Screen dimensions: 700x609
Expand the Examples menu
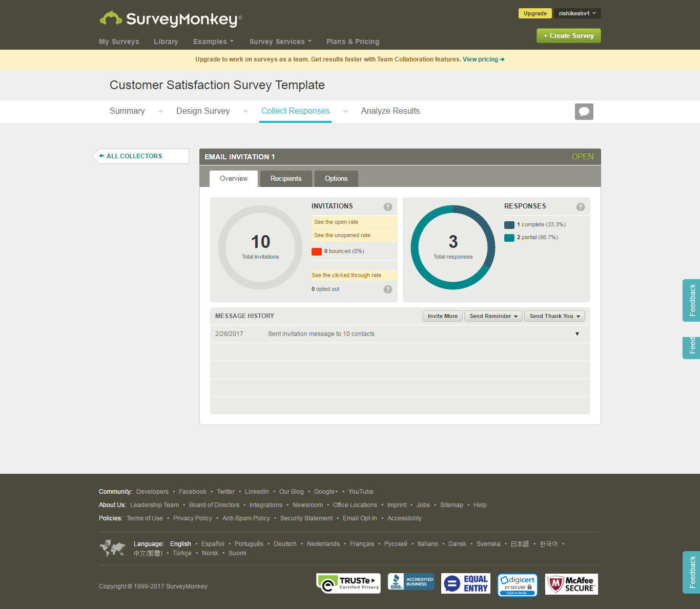(213, 41)
